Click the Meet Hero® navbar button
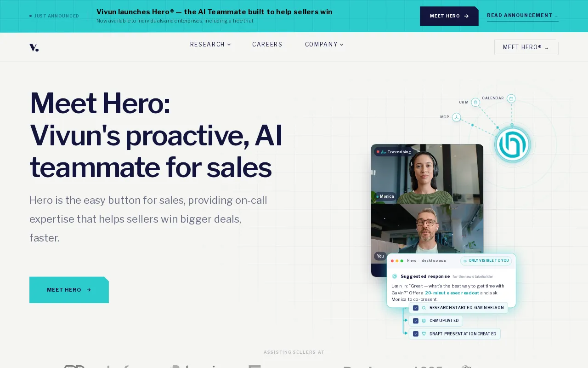The width and height of the screenshot is (588, 368). [x=526, y=47]
